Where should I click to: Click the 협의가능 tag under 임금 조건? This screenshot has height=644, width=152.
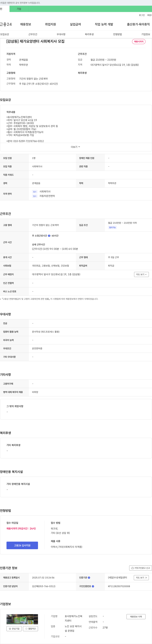[112, 228]
